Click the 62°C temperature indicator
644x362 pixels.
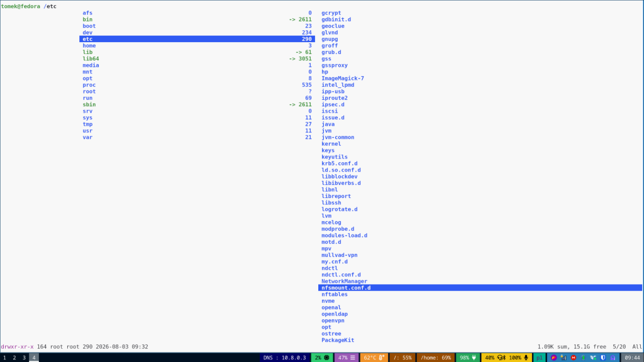tap(374, 358)
